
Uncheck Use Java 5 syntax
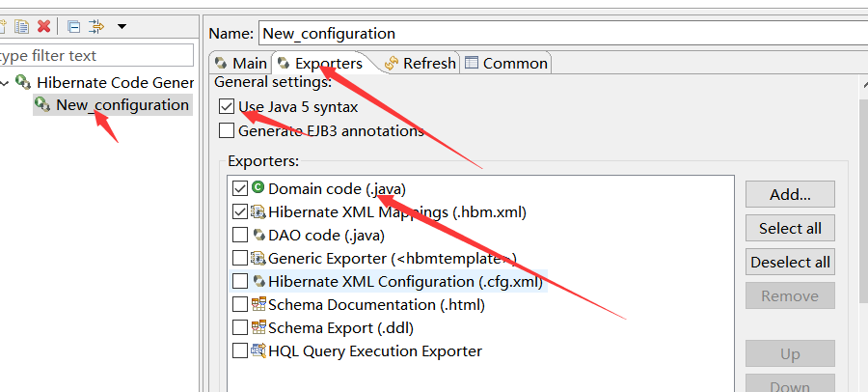coord(227,106)
